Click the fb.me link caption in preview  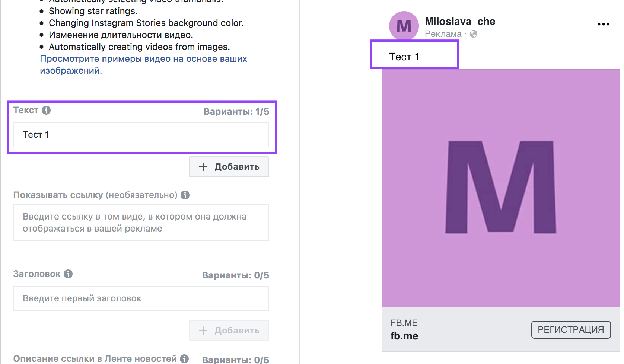(404, 336)
